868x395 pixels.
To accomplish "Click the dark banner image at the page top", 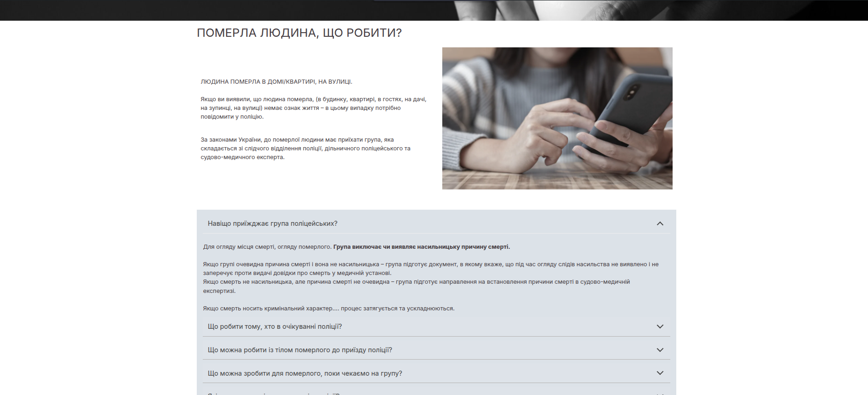I will pyautogui.click(x=434, y=10).
